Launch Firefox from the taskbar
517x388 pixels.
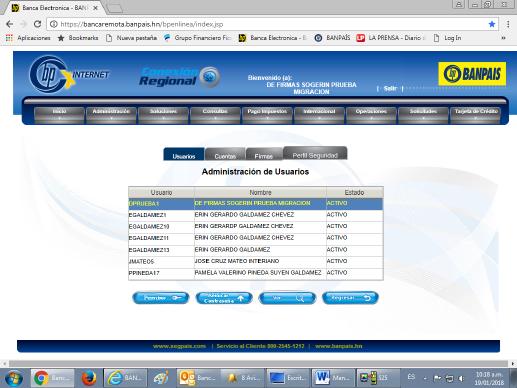[x=89, y=378]
